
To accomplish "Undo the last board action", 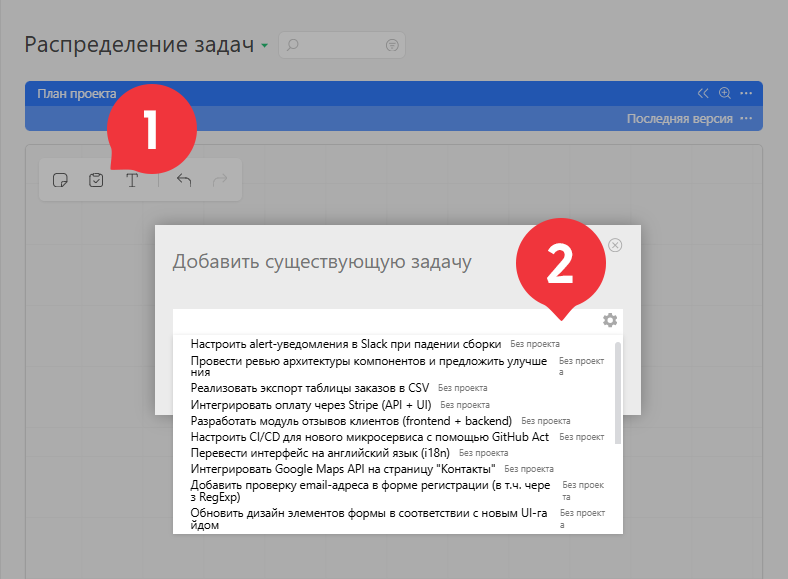I will pyautogui.click(x=184, y=180).
